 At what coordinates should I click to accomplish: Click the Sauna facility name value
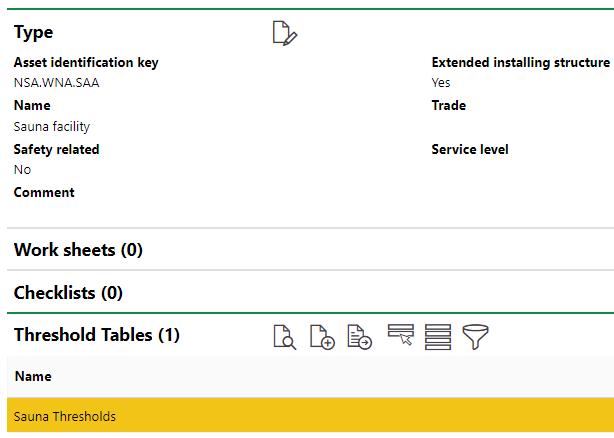[x=51, y=127]
